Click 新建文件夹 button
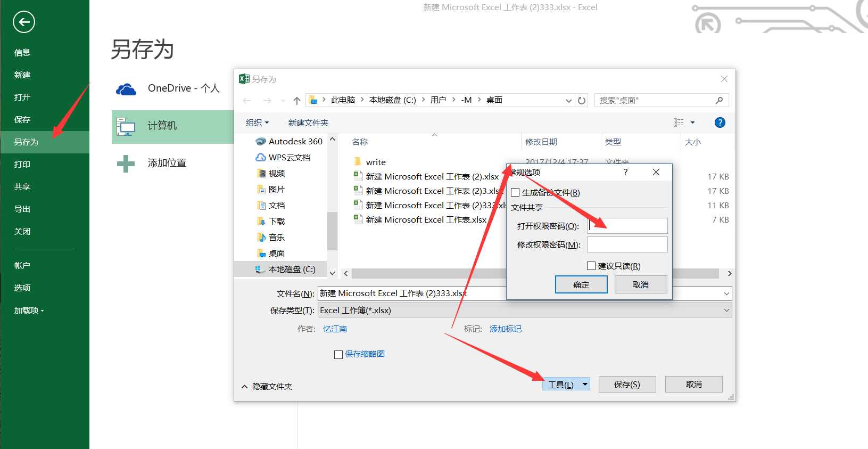The width and height of the screenshot is (868, 449). point(308,123)
